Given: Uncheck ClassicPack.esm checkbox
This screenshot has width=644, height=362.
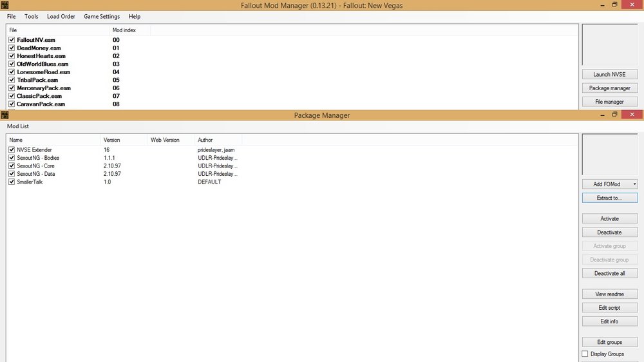Looking at the screenshot, I should (x=12, y=96).
